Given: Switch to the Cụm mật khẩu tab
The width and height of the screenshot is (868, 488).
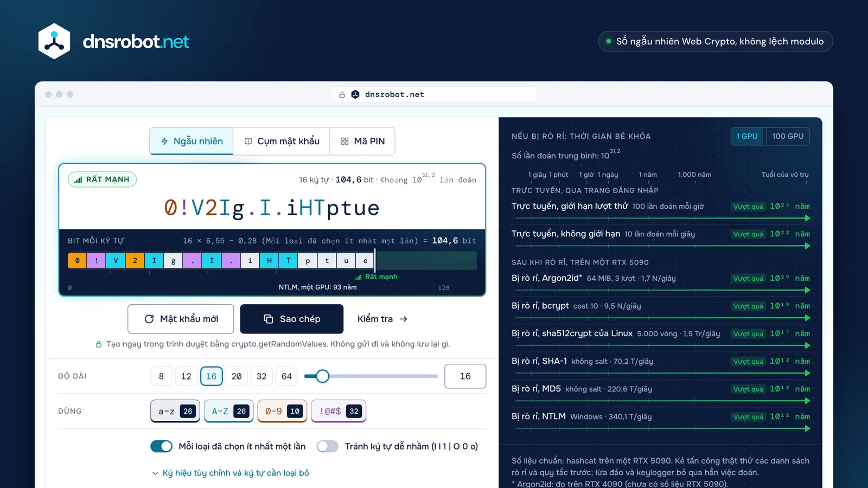Looking at the screenshot, I should coord(282,141).
